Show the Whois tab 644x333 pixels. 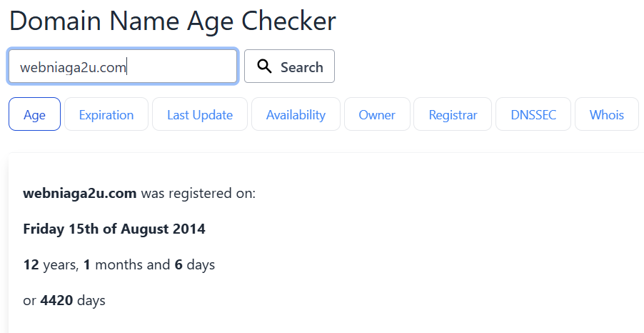[x=607, y=114]
